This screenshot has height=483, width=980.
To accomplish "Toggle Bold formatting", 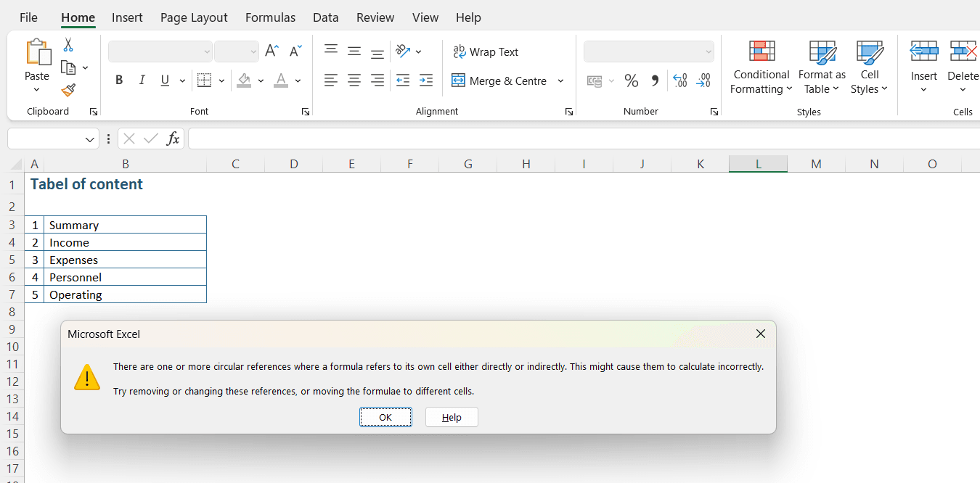I will tap(119, 80).
